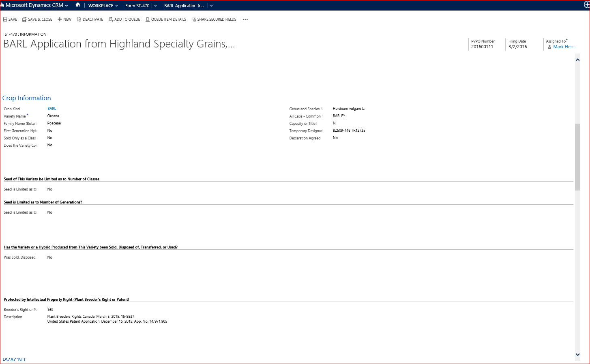Click the scroll down arrow of the form
This screenshot has width=590, height=364.
tap(577, 354)
